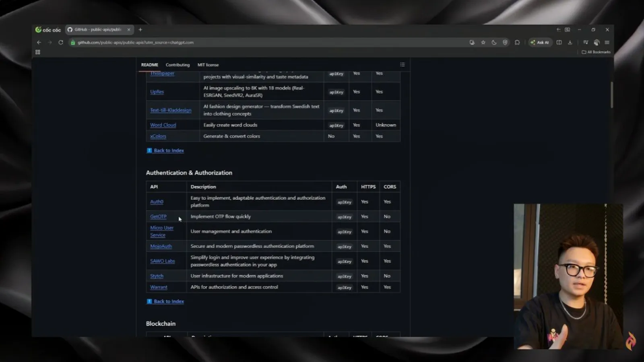Open the Micro User Service link
This screenshot has width=644, height=362.
[x=162, y=231]
